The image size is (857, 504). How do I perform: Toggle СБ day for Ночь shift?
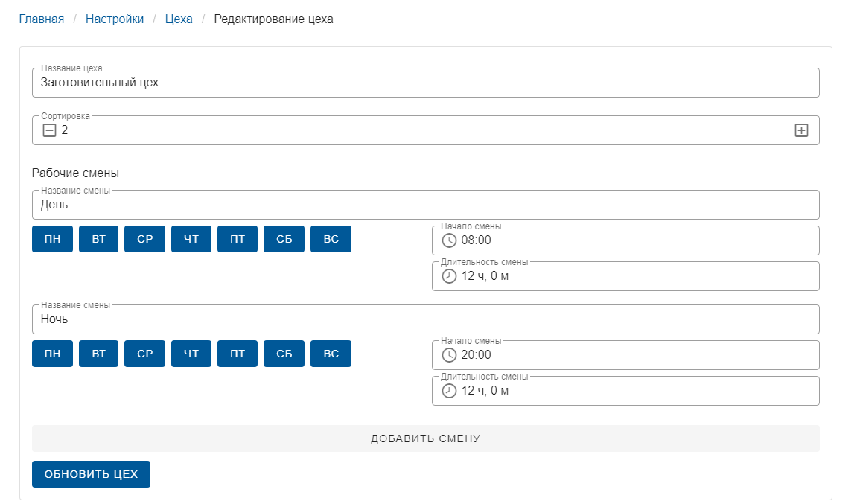[x=284, y=354]
